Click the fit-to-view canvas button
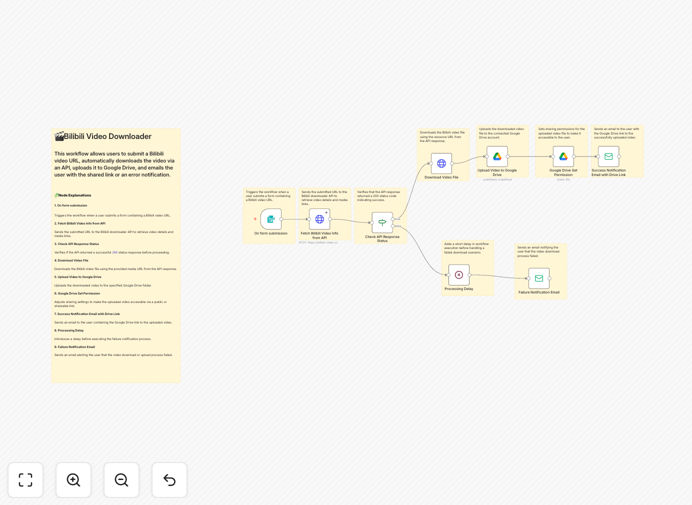Screen dimensions: 692x505 [26, 480]
